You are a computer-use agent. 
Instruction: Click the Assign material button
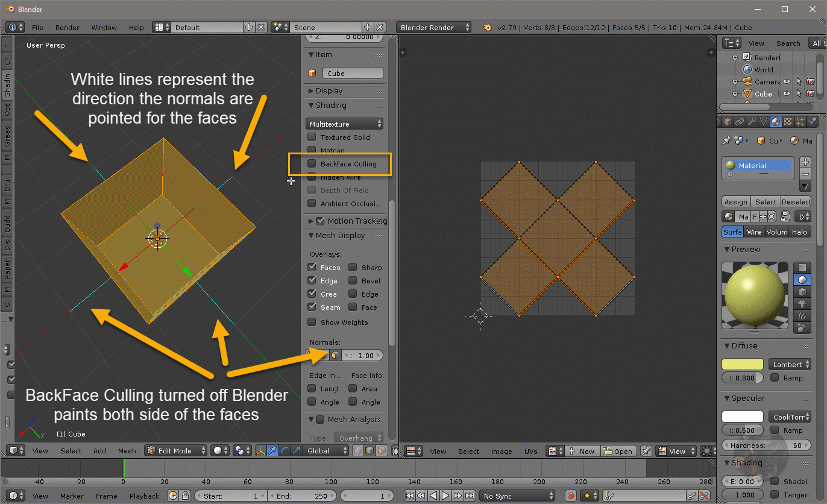pos(735,202)
